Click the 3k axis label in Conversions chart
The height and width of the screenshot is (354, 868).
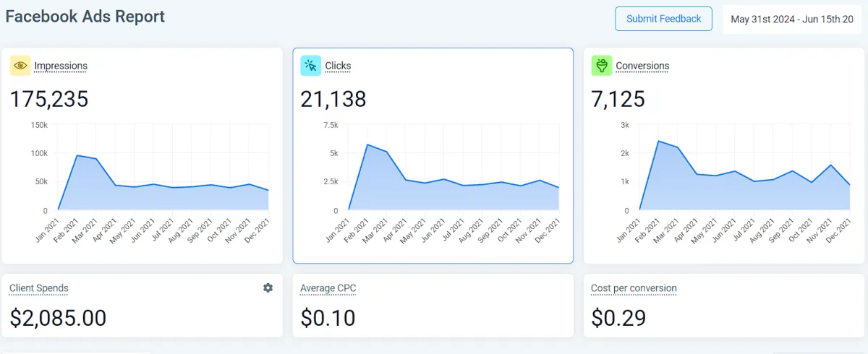[624, 125]
